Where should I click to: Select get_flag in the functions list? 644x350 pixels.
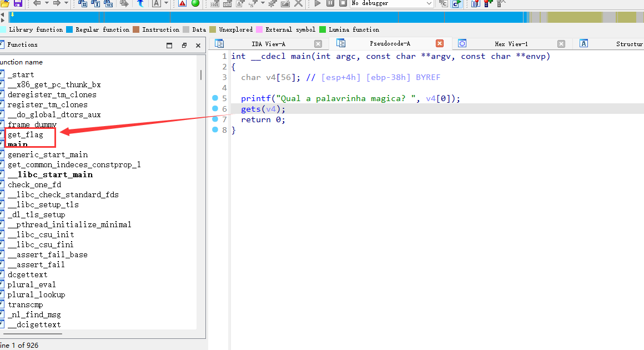[x=25, y=134]
